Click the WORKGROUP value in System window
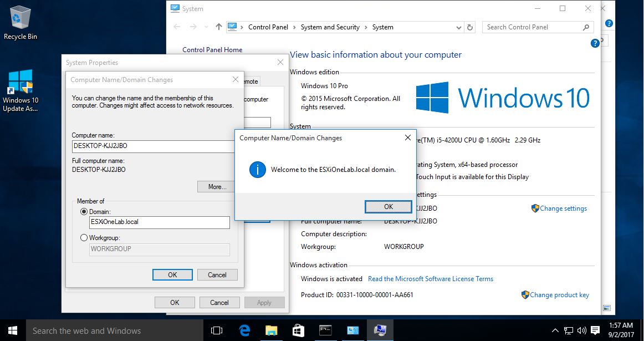 tap(403, 247)
